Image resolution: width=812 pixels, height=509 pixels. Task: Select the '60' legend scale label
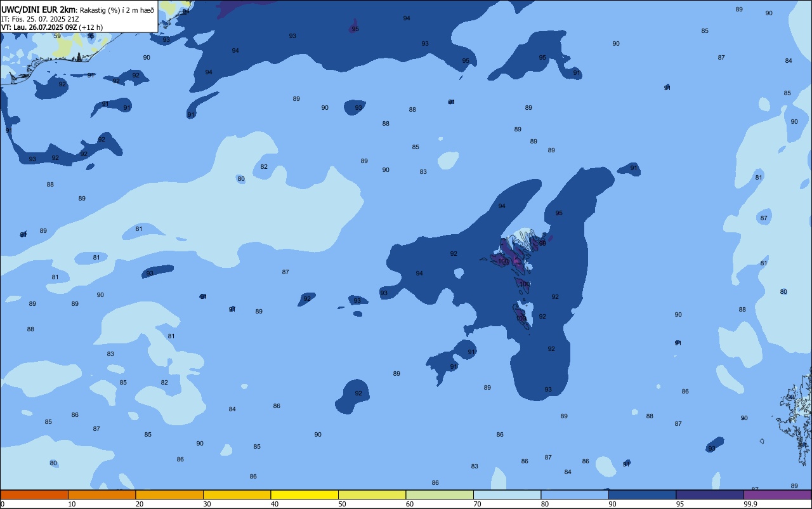click(x=410, y=504)
